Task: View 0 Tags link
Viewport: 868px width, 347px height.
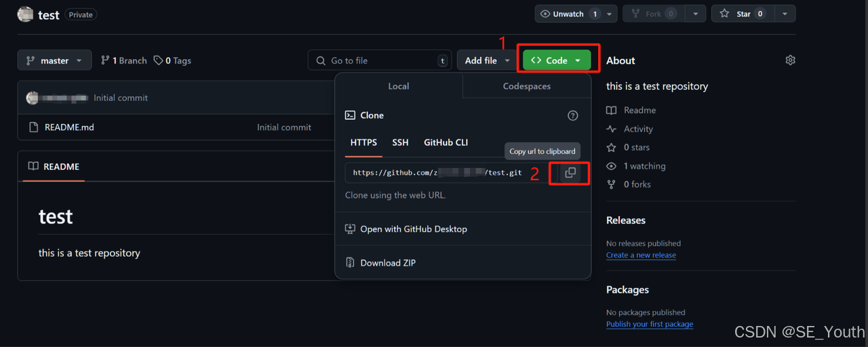Action: 172,60
